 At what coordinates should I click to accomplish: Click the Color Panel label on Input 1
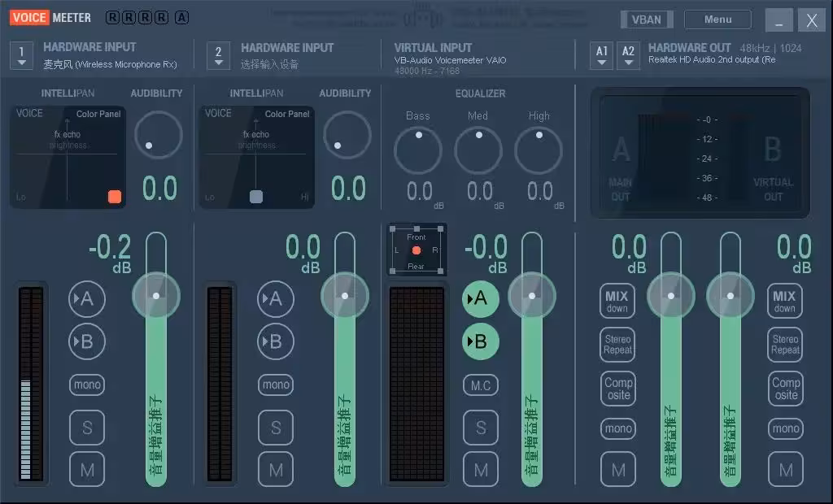(x=98, y=114)
